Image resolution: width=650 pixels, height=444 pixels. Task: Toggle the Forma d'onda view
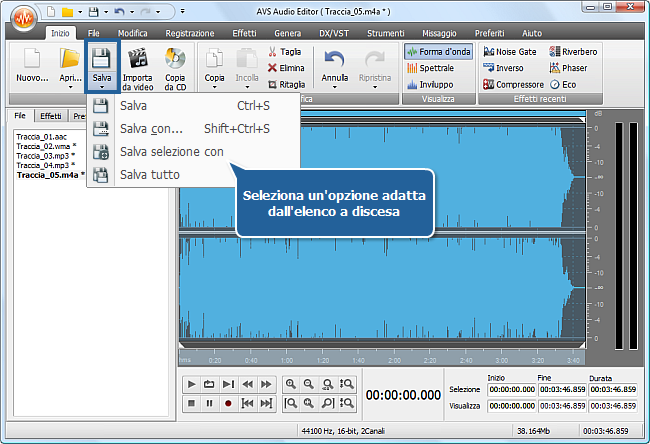438,51
